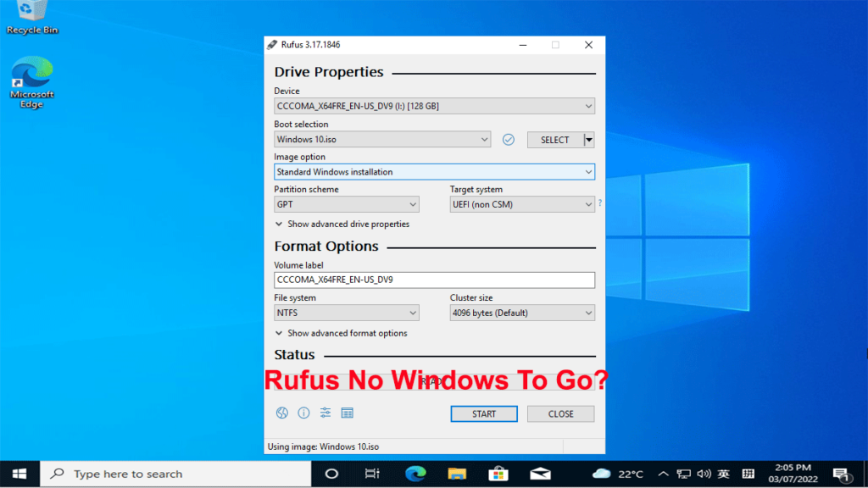Open the SELECT button split arrow
The width and height of the screenshot is (868, 488).
(x=589, y=140)
